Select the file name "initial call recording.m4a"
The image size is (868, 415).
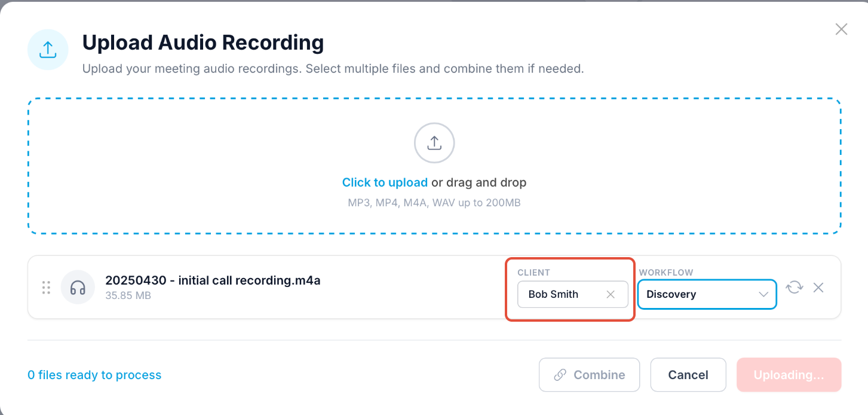(x=213, y=280)
